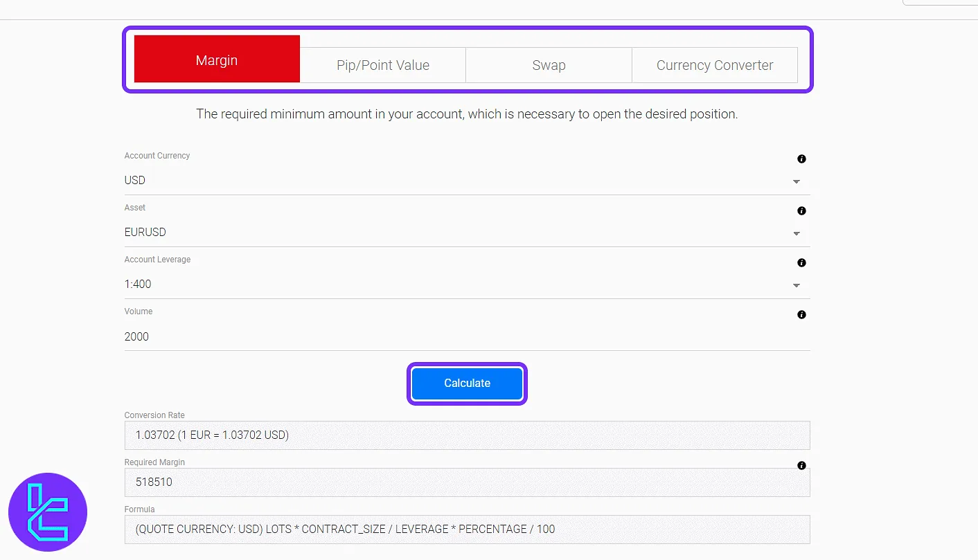Click the "Account Leverage" label
Viewport: 978px width, 560px height.
[x=157, y=260]
